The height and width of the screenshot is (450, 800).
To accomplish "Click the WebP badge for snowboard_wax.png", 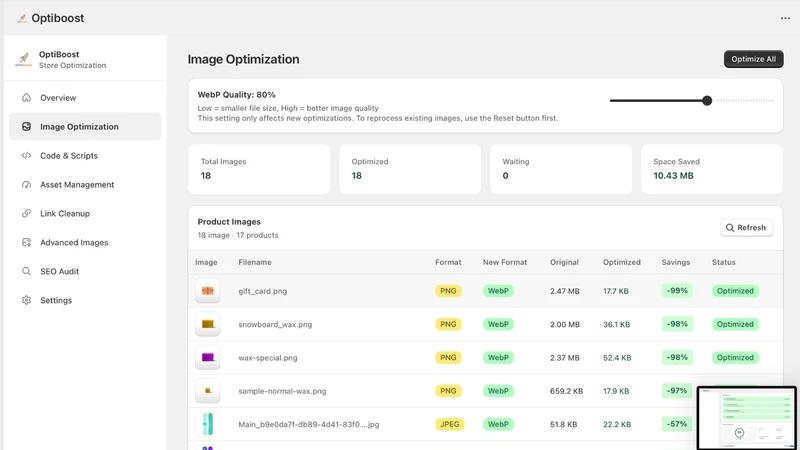I will 498,324.
